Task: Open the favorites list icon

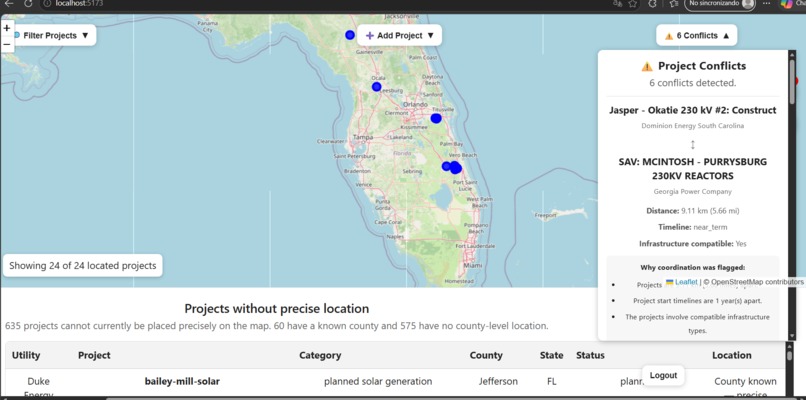Action: pyautogui.click(x=674, y=4)
